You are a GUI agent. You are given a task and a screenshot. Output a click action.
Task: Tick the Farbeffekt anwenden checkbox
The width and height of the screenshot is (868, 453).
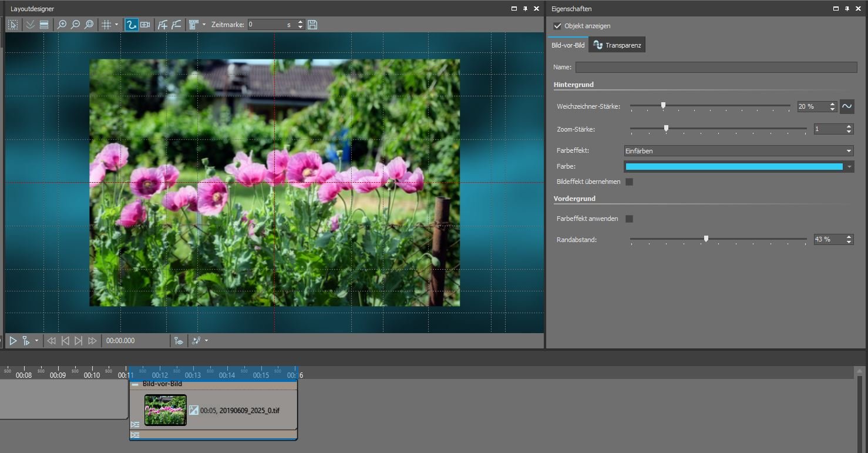click(x=629, y=219)
